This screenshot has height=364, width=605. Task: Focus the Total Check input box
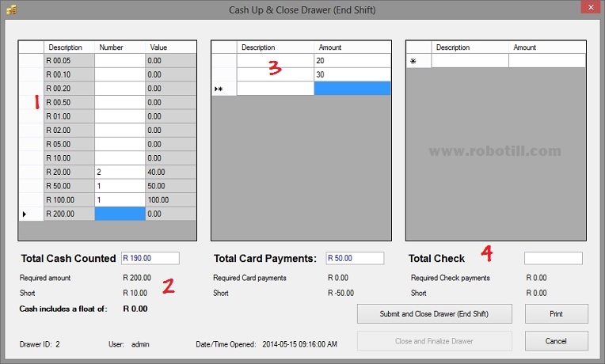click(x=553, y=258)
